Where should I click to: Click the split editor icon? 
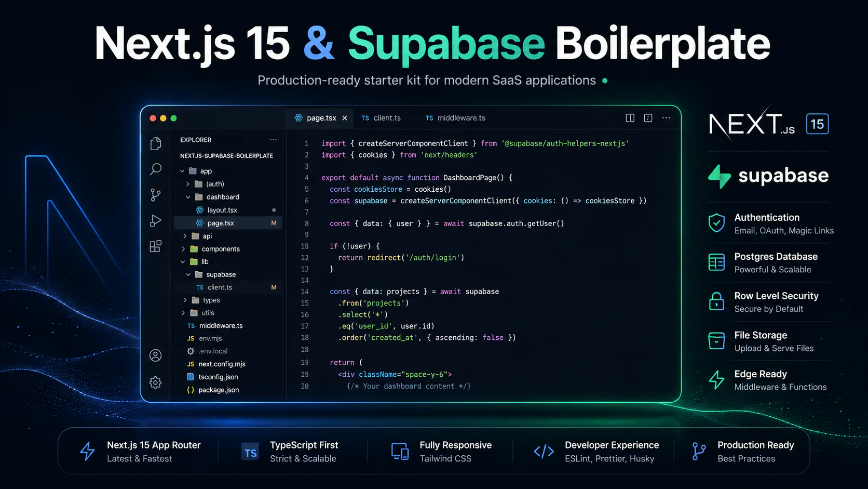tap(630, 118)
